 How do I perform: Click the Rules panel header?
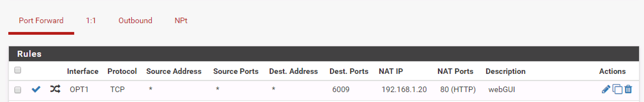point(324,54)
